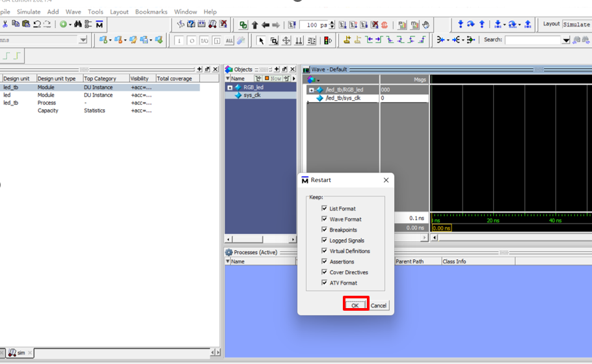Open the Simulate menu

(29, 12)
